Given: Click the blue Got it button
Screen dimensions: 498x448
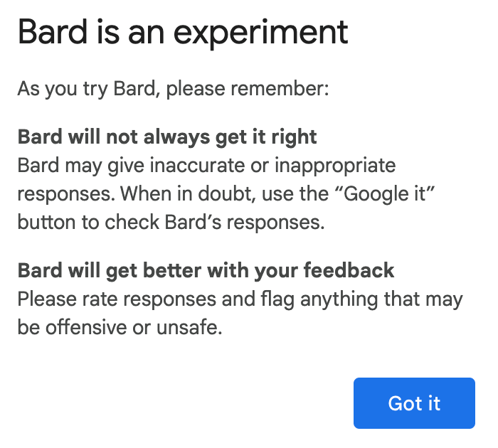Looking at the screenshot, I should (x=413, y=403).
